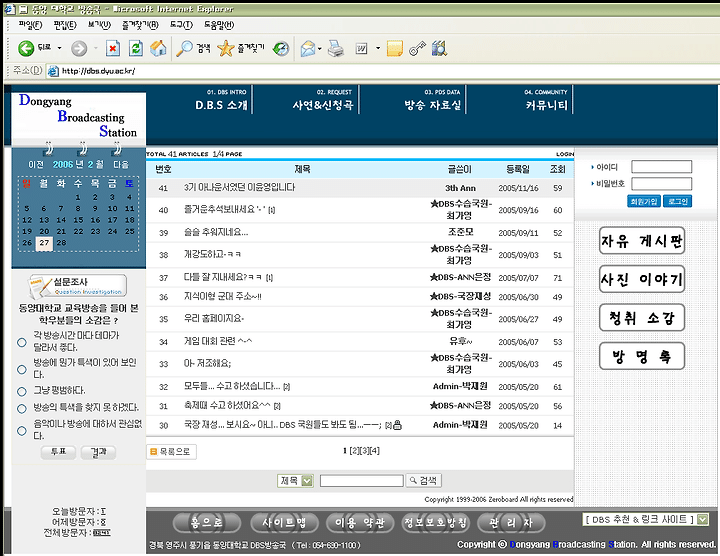Click the Print icon
This screenshot has width=720, height=556.
(336, 48)
